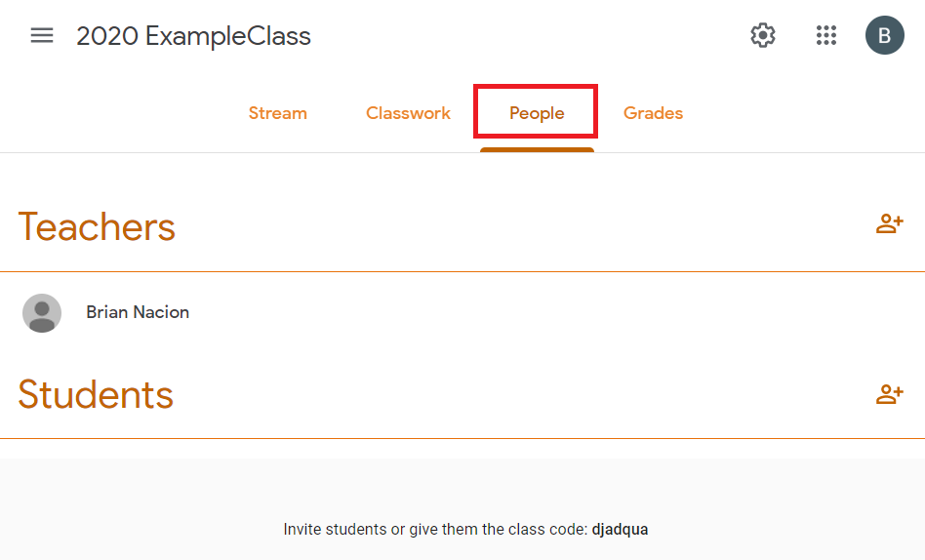Invite students using the add-person icon
925x560 pixels.
coord(889,394)
